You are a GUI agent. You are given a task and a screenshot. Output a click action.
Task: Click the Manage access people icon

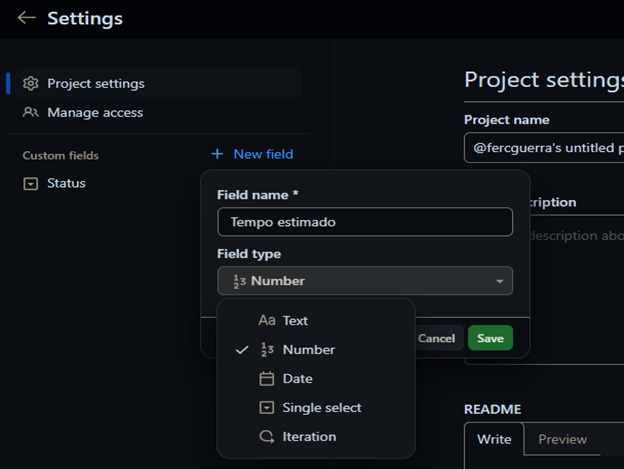(x=30, y=113)
